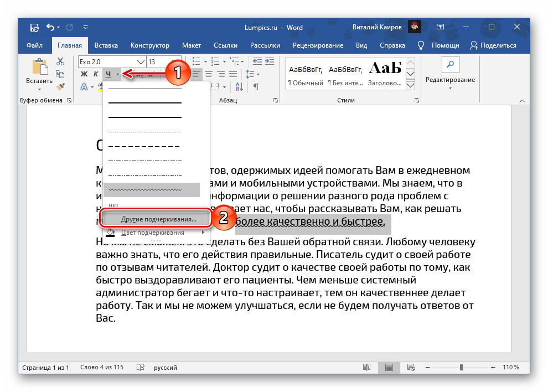
Task: Customize the Quick Access Toolbar
Action: click(86, 27)
